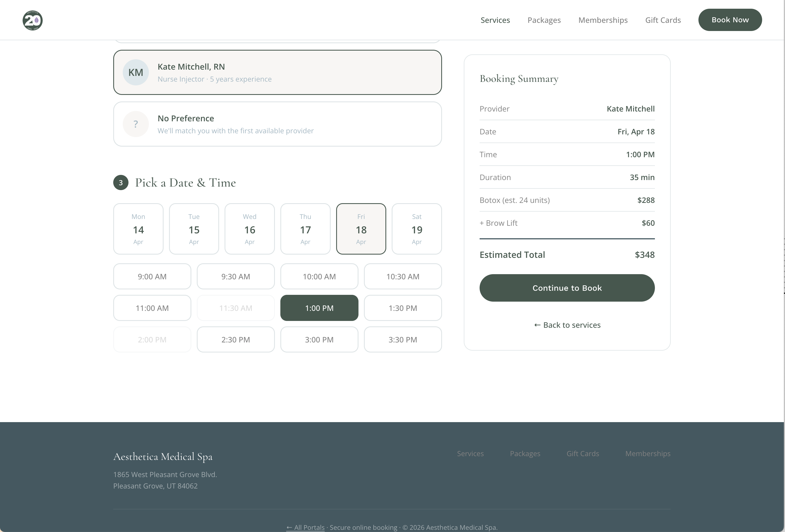Open footer Services link
The width and height of the screenshot is (785, 532).
pos(470,454)
